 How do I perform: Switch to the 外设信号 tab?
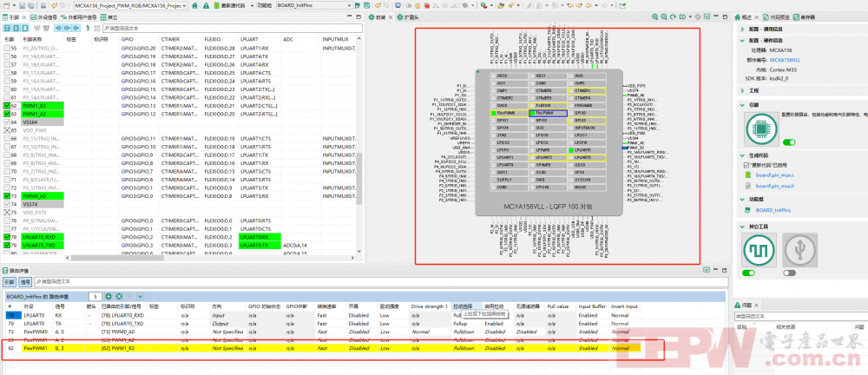tap(43, 17)
